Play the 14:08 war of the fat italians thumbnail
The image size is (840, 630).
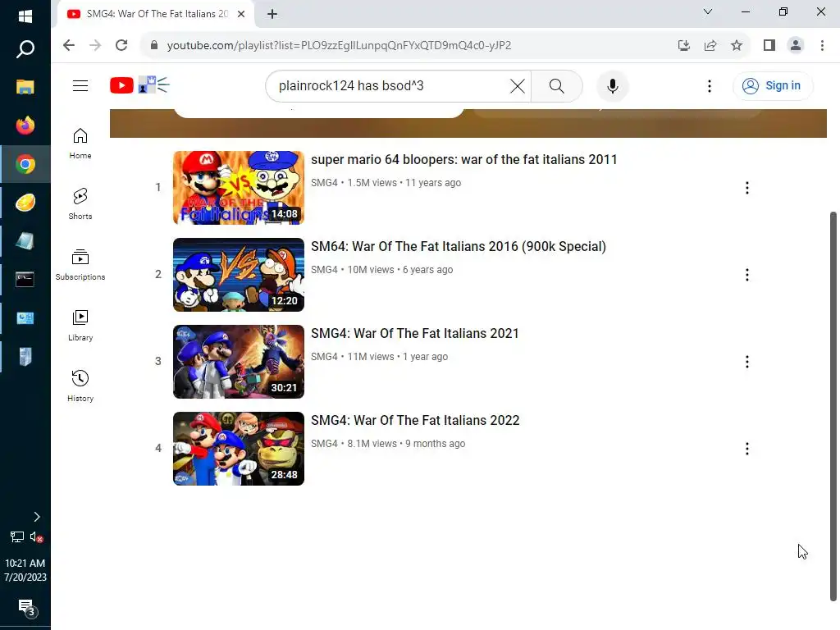click(239, 188)
